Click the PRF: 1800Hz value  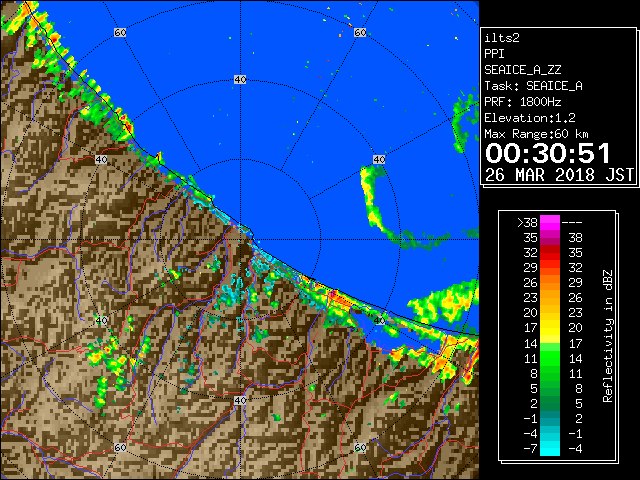point(523,102)
